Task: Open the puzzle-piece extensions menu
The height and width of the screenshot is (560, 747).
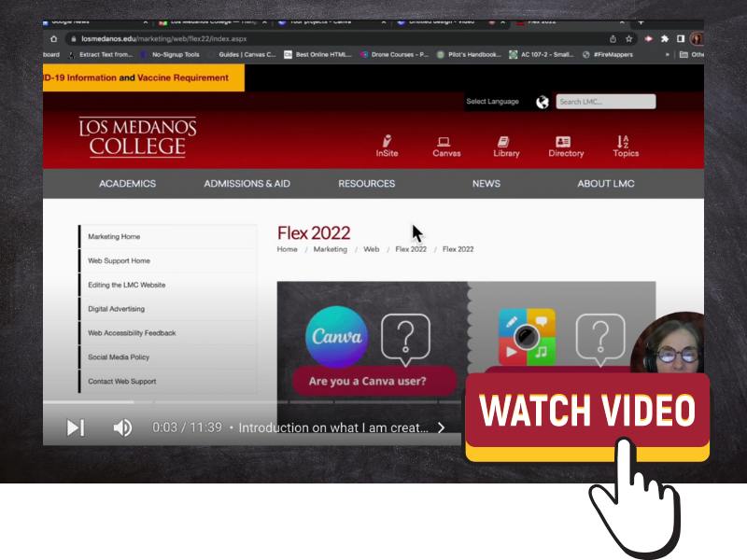Action: (x=665, y=39)
